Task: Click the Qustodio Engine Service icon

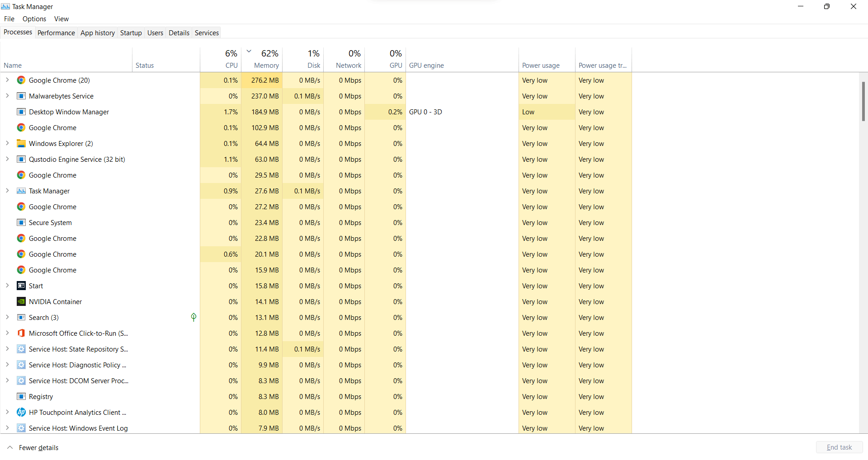Action: pos(21,160)
